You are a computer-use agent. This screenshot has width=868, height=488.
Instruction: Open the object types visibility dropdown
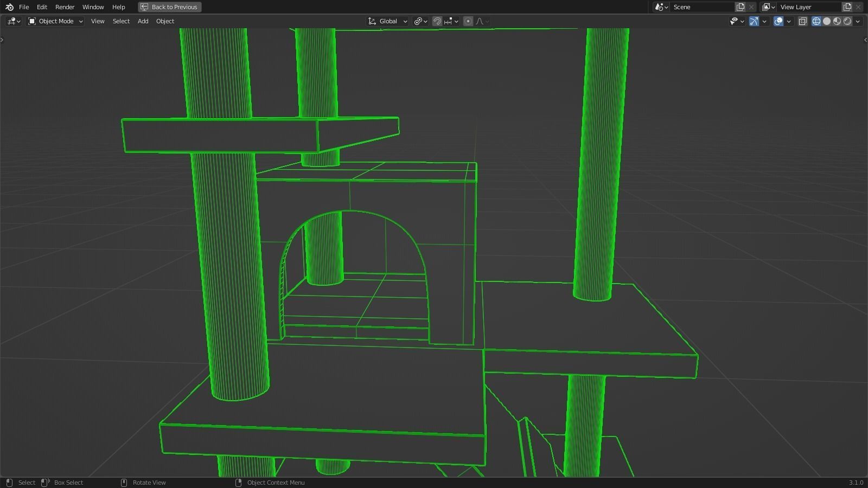coord(737,21)
